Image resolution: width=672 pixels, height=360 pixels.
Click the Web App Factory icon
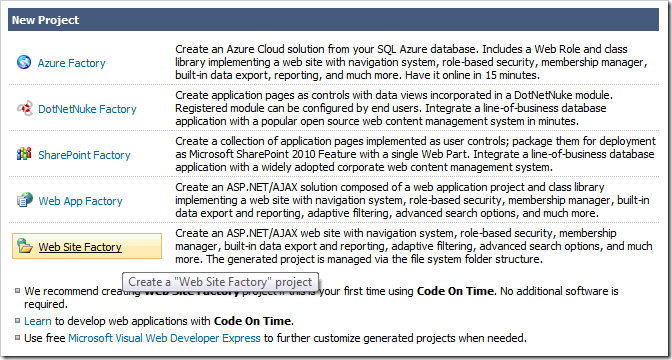[x=24, y=200]
